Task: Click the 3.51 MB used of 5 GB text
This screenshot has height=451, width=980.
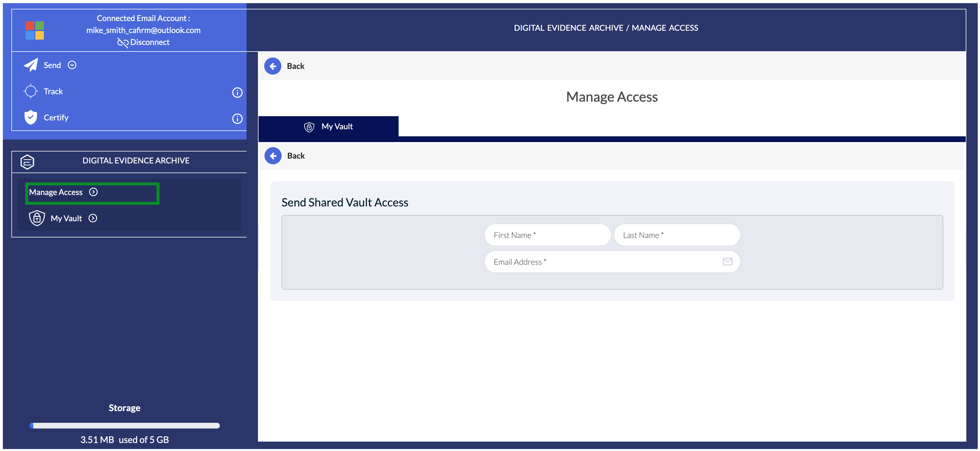Action: coord(125,440)
